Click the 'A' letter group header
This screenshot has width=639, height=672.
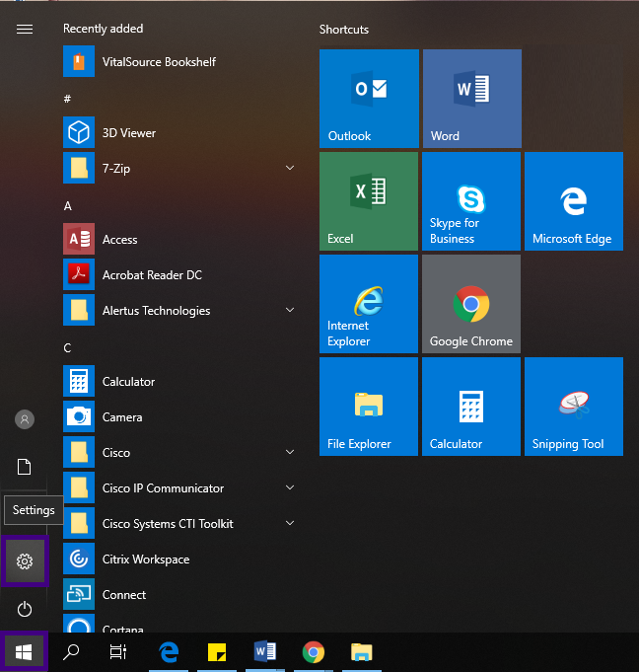[x=68, y=206]
